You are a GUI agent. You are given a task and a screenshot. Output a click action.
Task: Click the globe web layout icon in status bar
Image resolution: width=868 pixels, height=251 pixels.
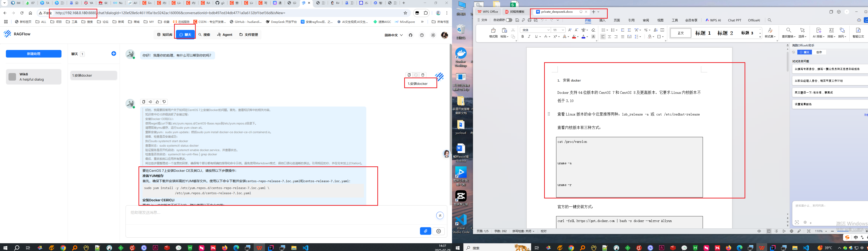(x=791, y=231)
